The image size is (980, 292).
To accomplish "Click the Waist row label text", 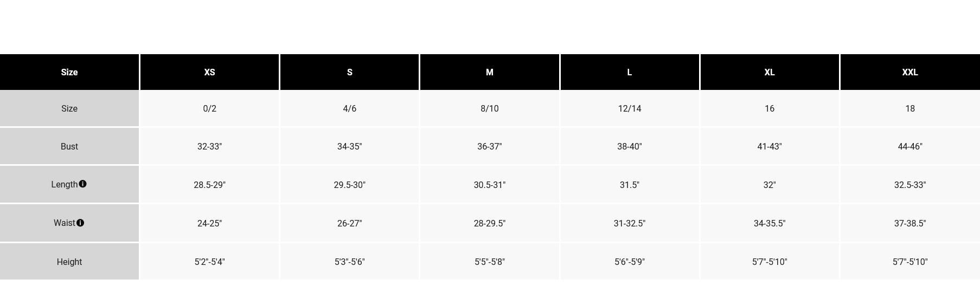I will pos(64,223).
